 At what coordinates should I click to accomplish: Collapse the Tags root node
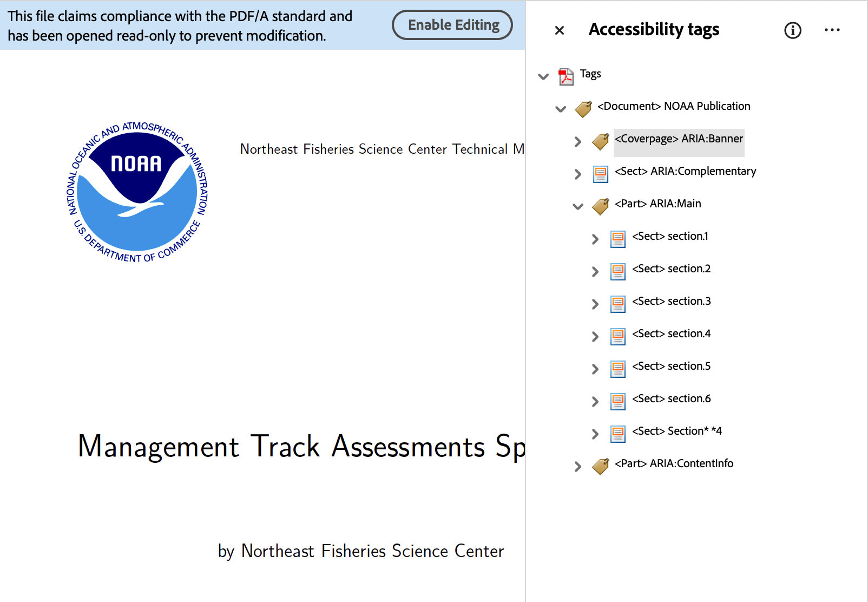(543, 76)
